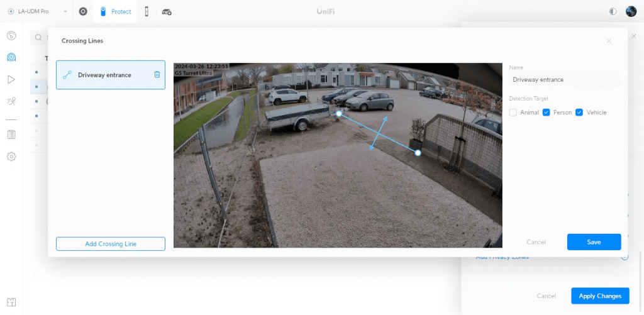Click the upper-left crossing line endpoint handle
Viewport: 644px width, 315px height.
tap(339, 114)
